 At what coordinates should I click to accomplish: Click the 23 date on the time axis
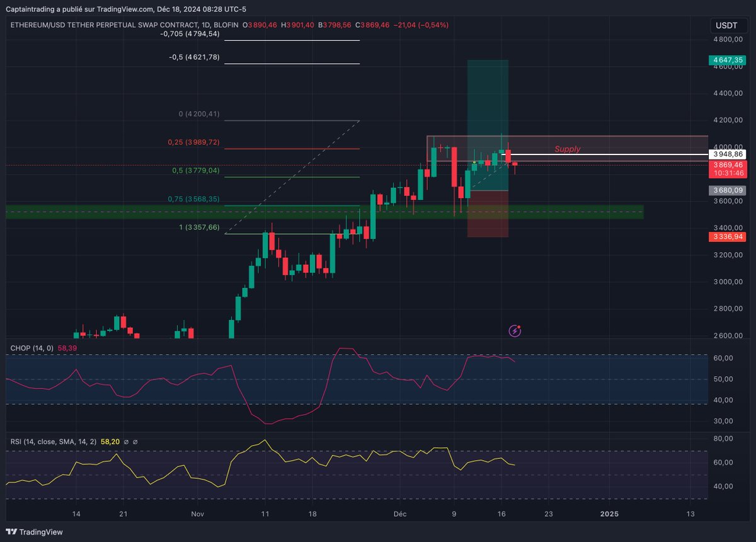549,514
